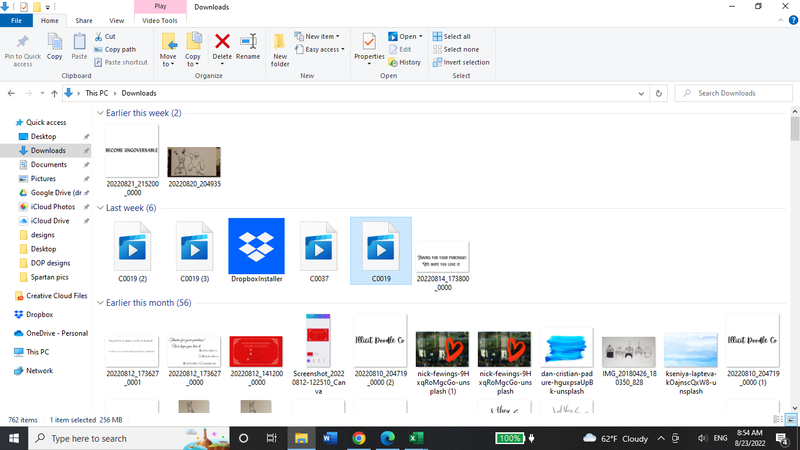Refresh the Downloads folder view
This screenshot has width=800, height=450.
coord(659,93)
